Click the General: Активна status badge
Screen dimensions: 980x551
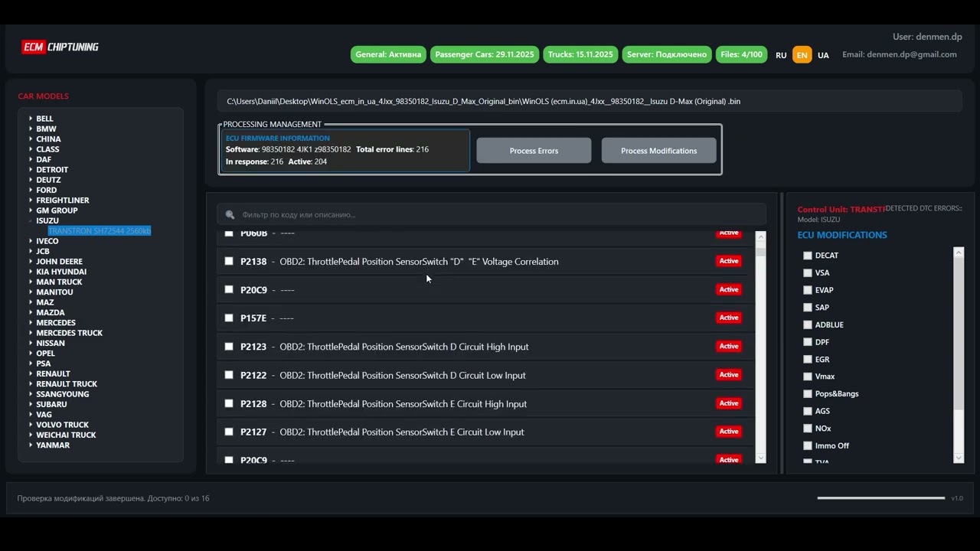(388, 54)
